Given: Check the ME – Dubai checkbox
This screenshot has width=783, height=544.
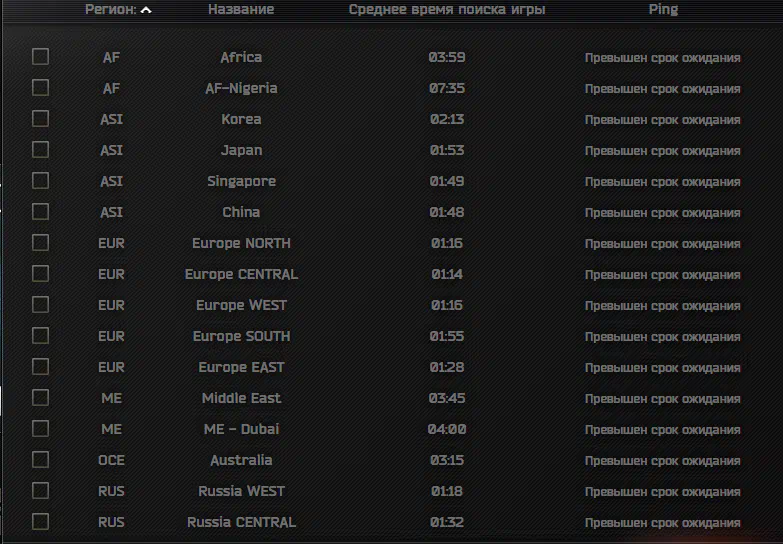Looking at the screenshot, I should (x=40, y=429).
